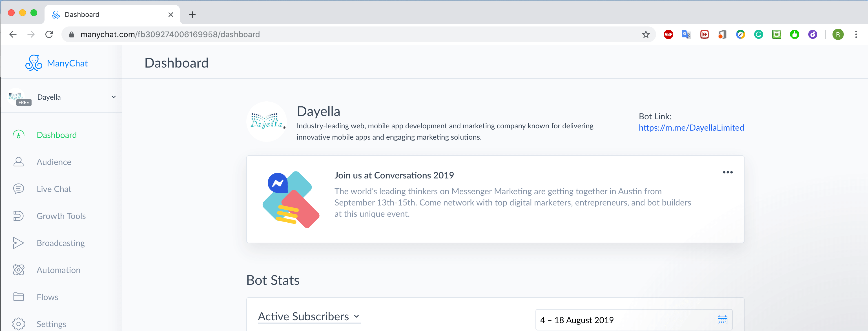This screenshot has width=868, height=331.
Task: Bookmark page with the star icon
Action: [x=646, y=34]
